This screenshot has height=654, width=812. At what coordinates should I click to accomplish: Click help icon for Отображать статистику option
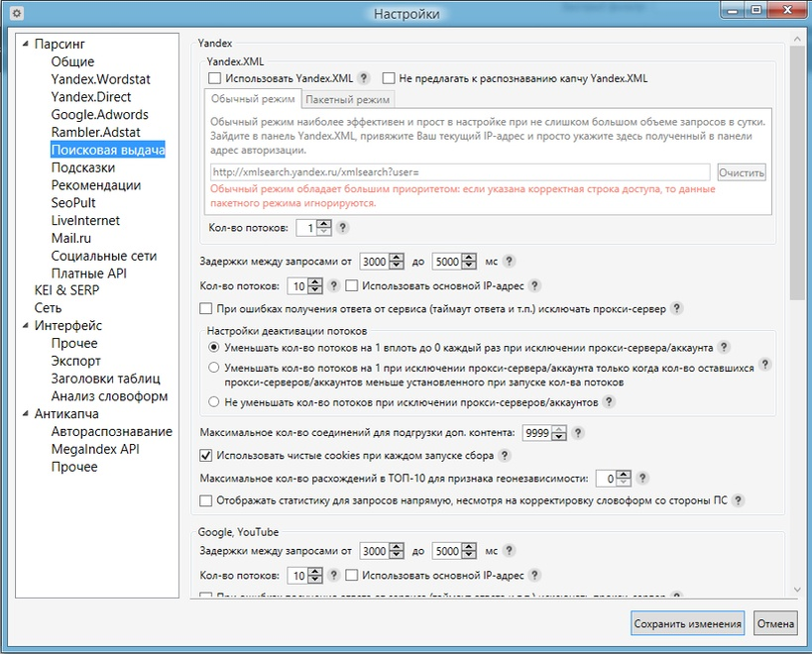pos(739,500)
